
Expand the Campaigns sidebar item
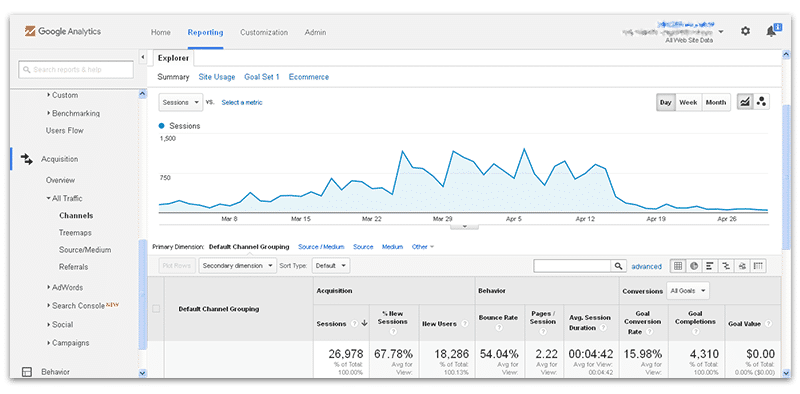(67, 343)
